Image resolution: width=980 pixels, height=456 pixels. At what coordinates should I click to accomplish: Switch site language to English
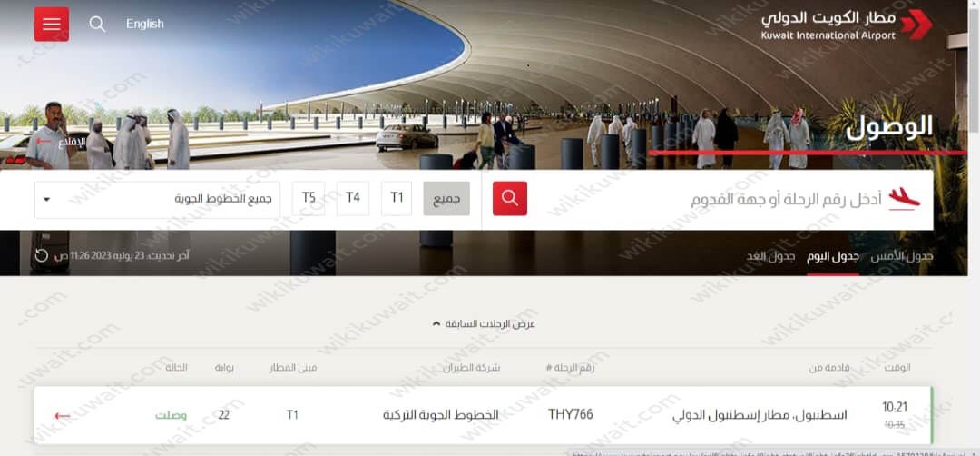coord(145,25)
